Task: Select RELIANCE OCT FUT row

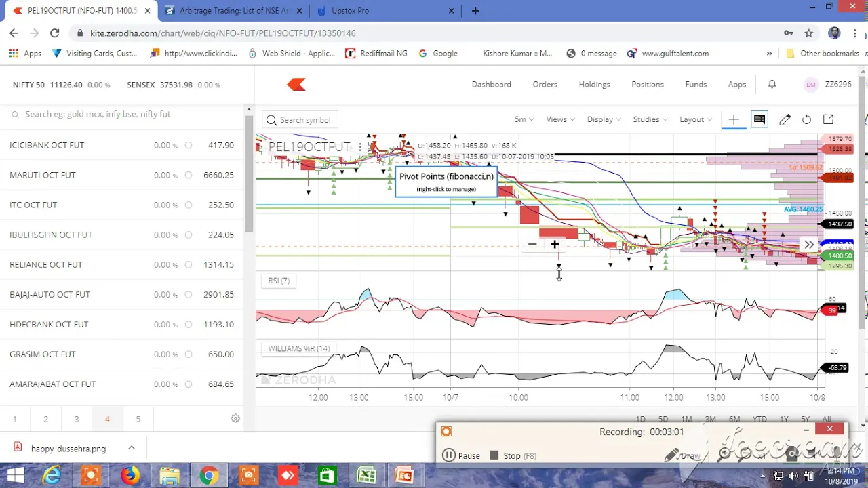Action: point(121,264)
